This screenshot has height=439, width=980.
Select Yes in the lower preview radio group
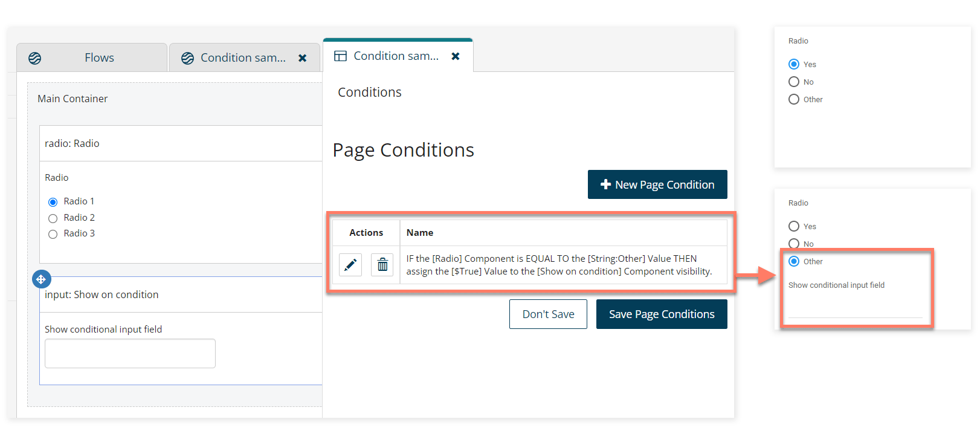point(794,226)
